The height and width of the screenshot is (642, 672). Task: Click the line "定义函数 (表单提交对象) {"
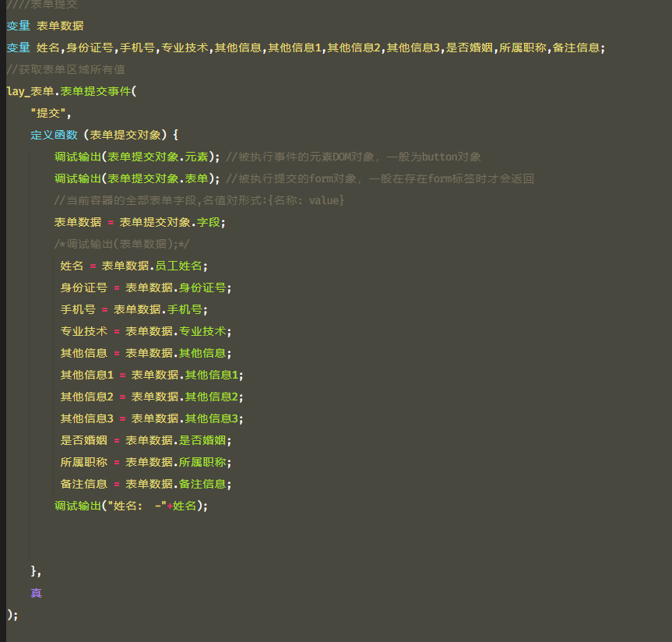[104, 135]
